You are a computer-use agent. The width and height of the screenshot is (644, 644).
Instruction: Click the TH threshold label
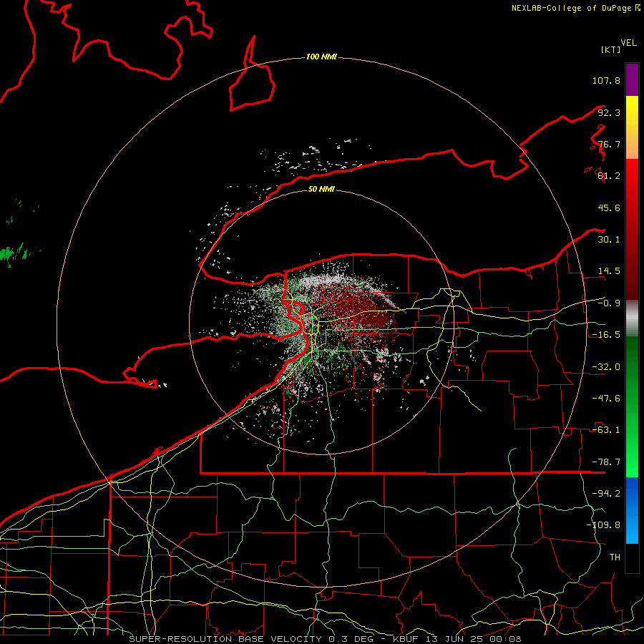coord(615,557)
